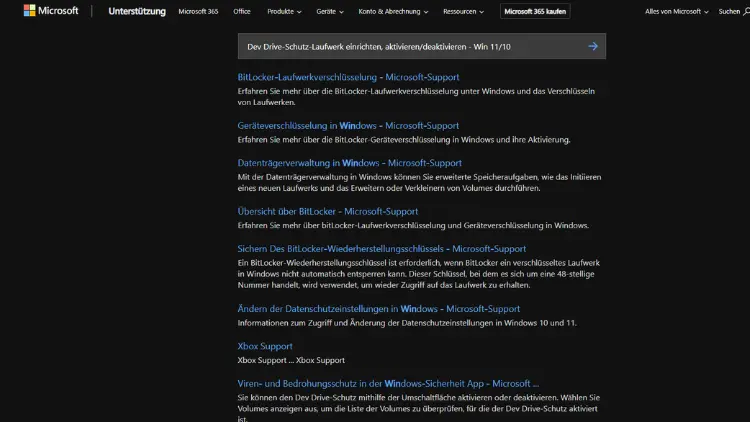Click description 'Erfahren Sie mehr über die BitLocker-Laufwerkverschlüsselung unter Windows'

tap(416, 97)
